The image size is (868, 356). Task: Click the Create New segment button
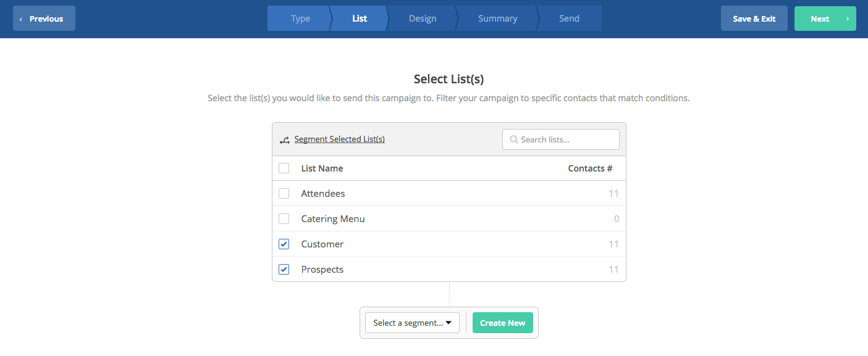[503, 323]
